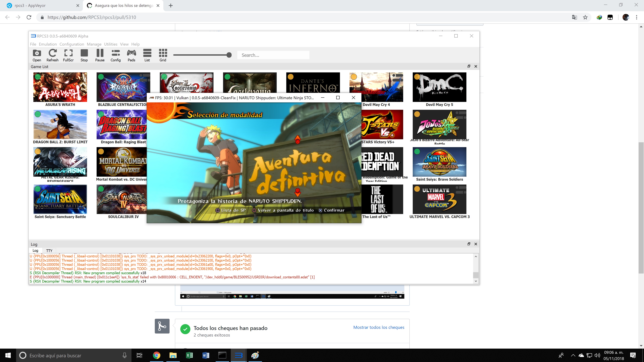Select the ASURA'S WRATH game thumbnail
This screenshot has height=362, width=644.
pyautogui.click(x=60, y=87)
